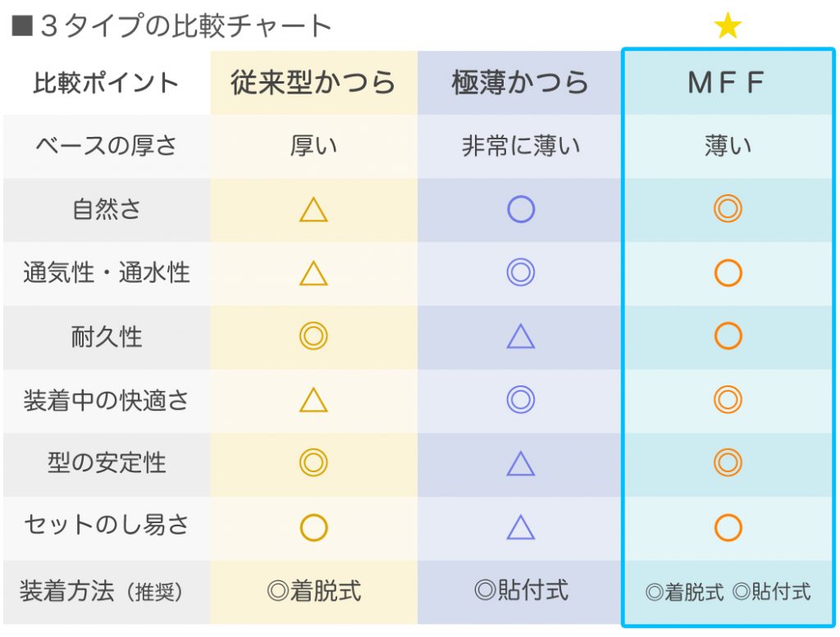Image resolution: width=840 pixels, height=637 pixels.
Task: Click the double circle for MFF 自然さ
Action: point(728,210)
